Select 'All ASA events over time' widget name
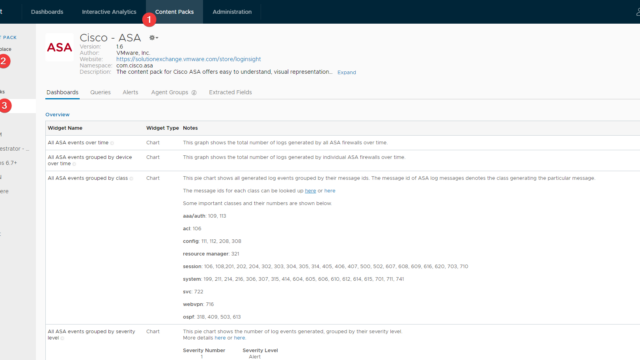The height and width of the screenshot is (360, 640). pos(78,143)
